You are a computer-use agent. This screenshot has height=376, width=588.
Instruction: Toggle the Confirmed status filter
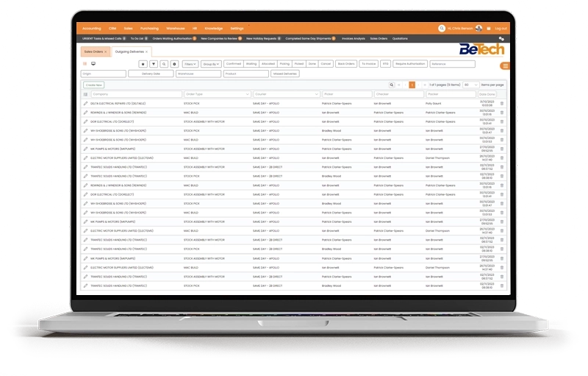[233, 64]
